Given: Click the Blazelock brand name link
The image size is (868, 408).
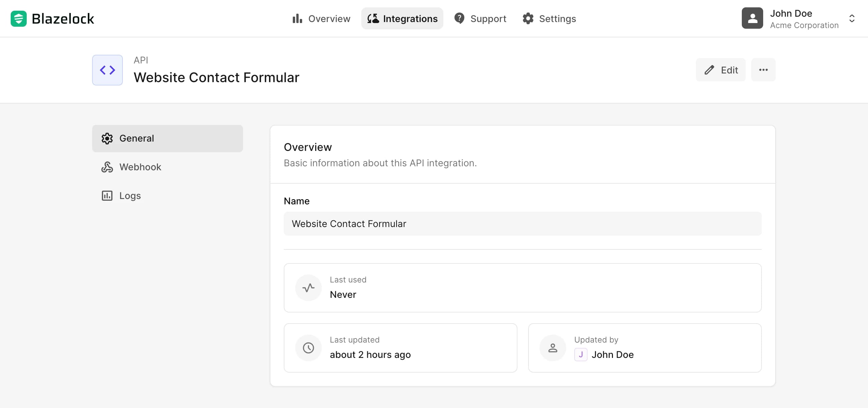Looking at the screenshot, I should pos(63,19).
